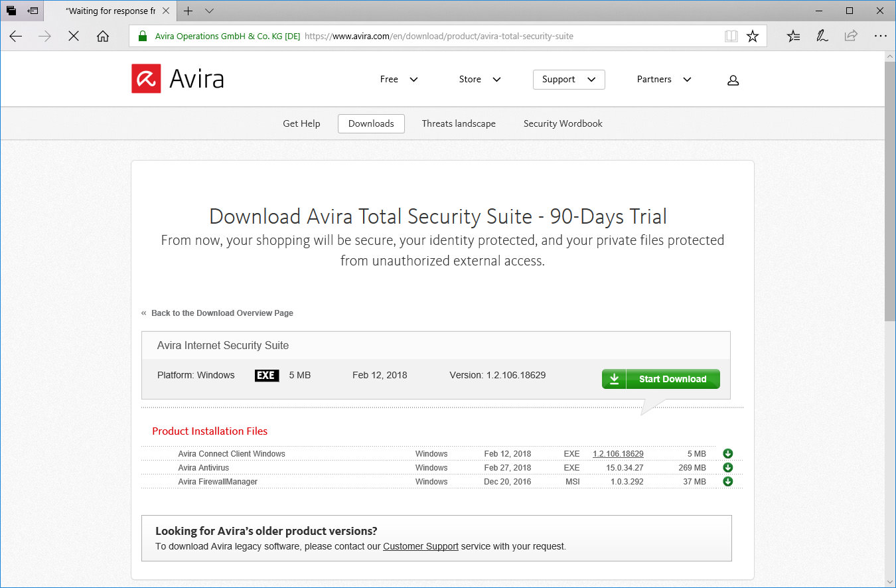Stop loading the page with X button
This screenshot has width=896, height=588.
click(74, 37)
